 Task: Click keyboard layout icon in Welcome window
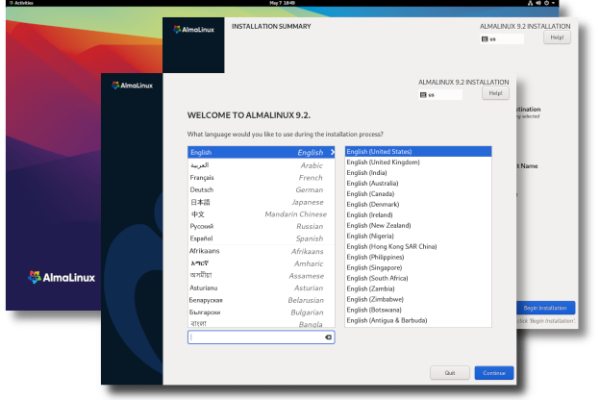(x=423, y=95)
